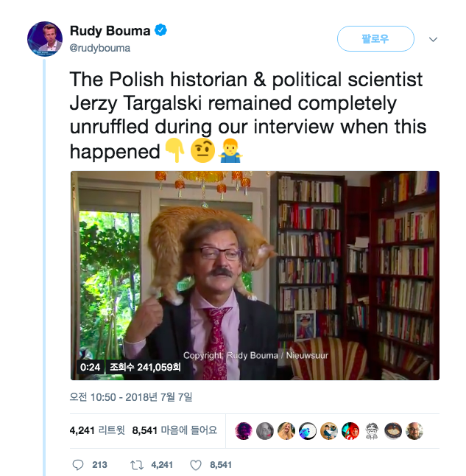The width and height of the screenshot is (466, 476).
Task: Click Rudy Bouma's profile avatar
Action: pyautogui.click(x=45, y=39)
